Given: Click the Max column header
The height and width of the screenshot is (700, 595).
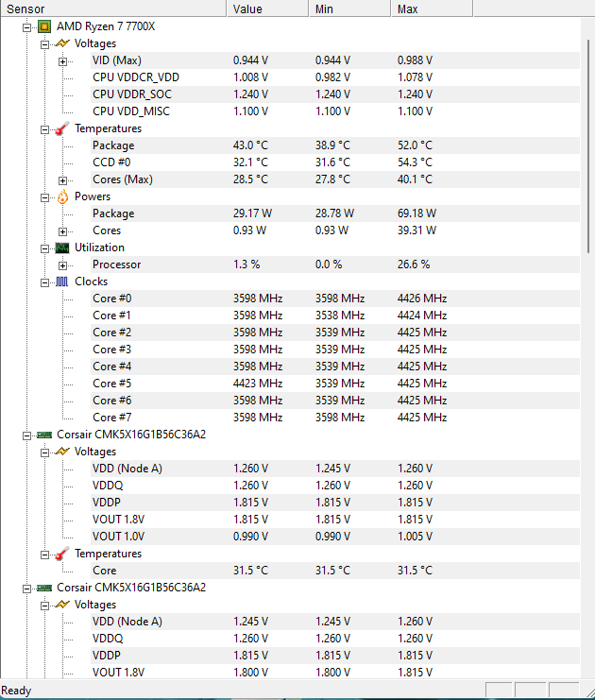Looking at the screenshot, I should click(432, 9).
